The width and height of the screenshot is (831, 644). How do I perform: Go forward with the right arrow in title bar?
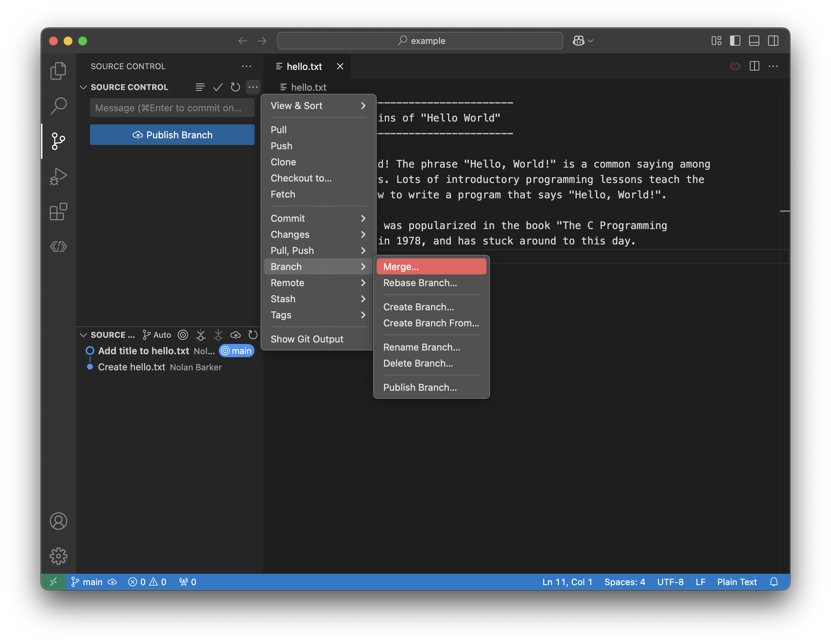click(262, 41)
